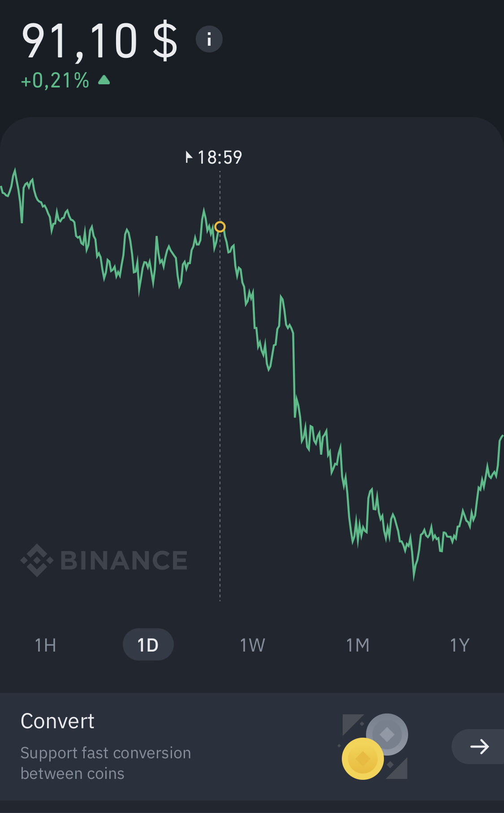
Task: Click the BINANCE watermark text
Action: pyautogui.click(x=124, y=560)
